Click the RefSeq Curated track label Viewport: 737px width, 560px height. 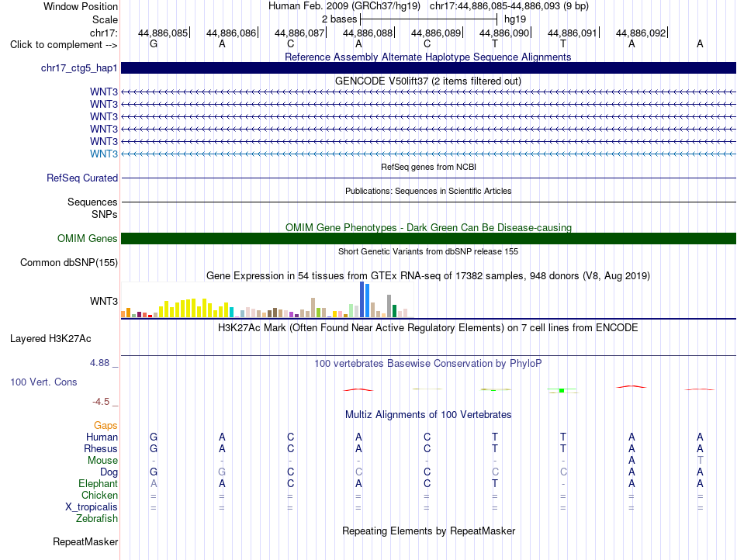82,178
